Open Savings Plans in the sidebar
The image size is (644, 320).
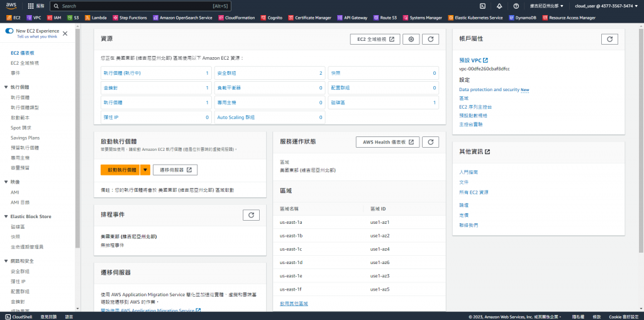[25, 138]
